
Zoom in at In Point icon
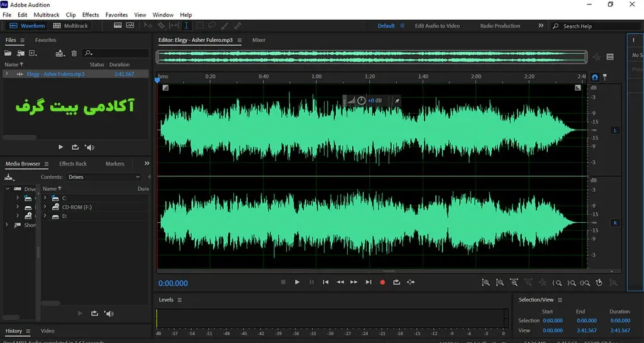pyautogui.click(x=557, y=283)
